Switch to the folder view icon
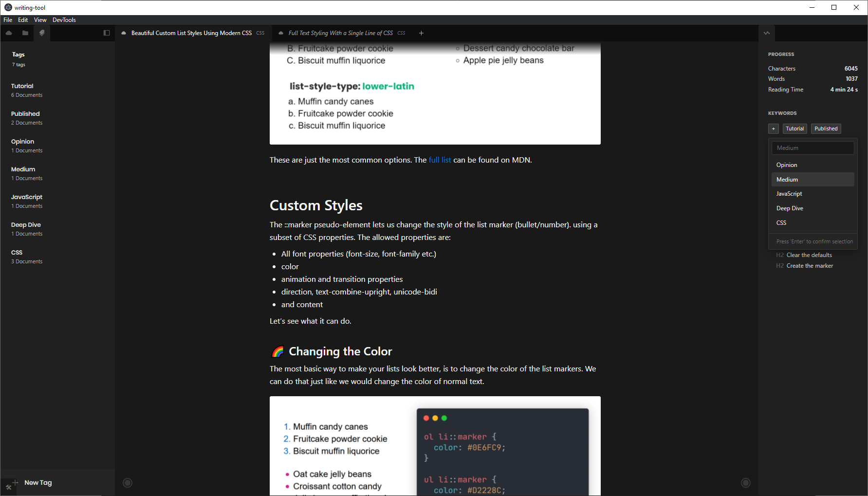The image size is (868, 496). click(25, 33)
